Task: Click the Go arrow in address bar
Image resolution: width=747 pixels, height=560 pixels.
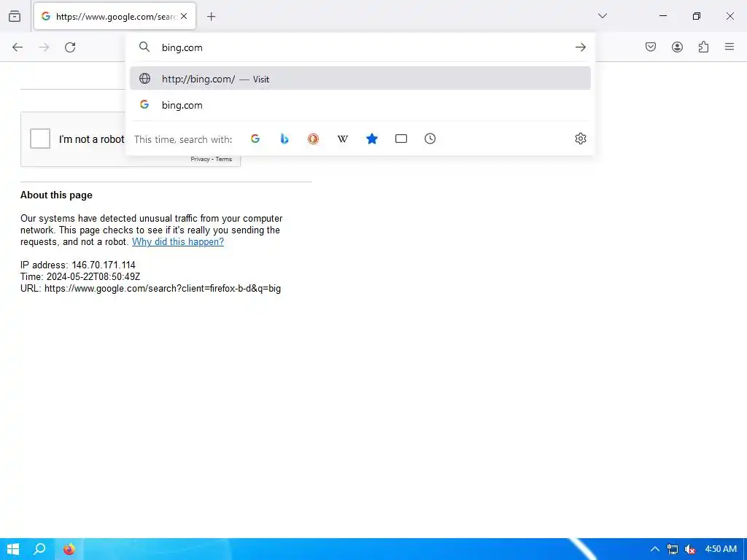Action: click(580, 47)
